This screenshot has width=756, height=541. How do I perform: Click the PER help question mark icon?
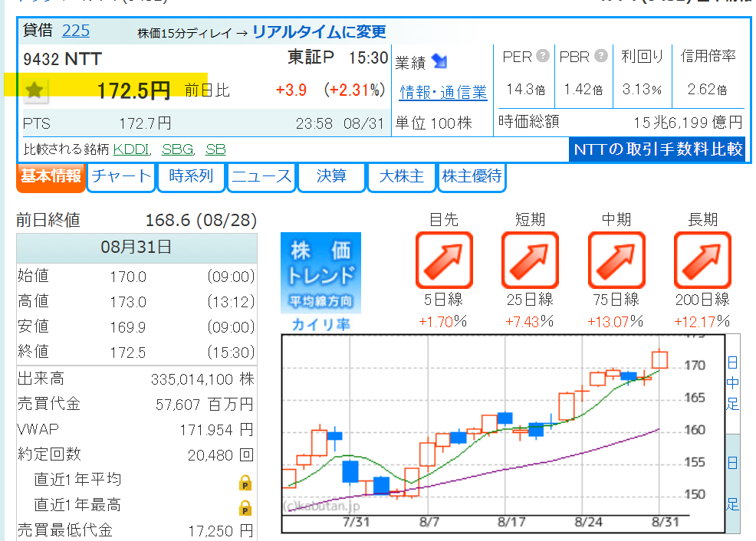[x=543, y=57]
